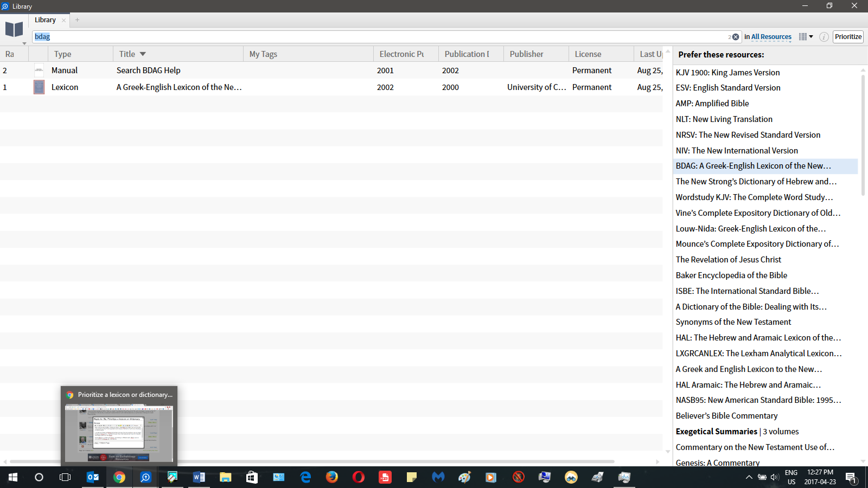Select NASB95 New American Standard Bible

pyautogui.click(x=758, y=400)
